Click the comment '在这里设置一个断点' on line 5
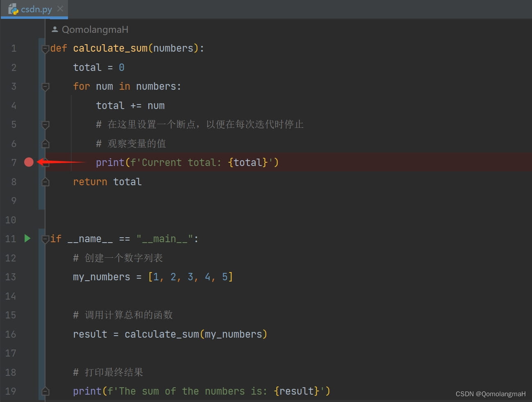This screenshot has height=402, width=532. coord(151,125)
